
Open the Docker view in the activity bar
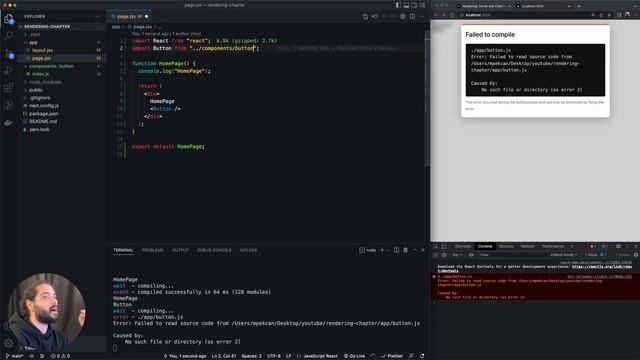coord(9,122)
